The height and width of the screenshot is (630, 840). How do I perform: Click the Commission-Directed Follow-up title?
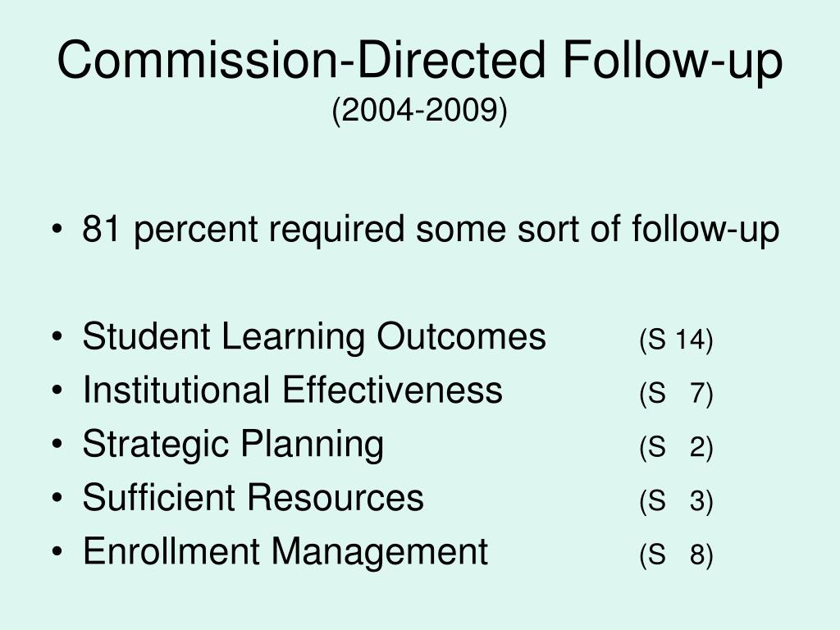420,62
